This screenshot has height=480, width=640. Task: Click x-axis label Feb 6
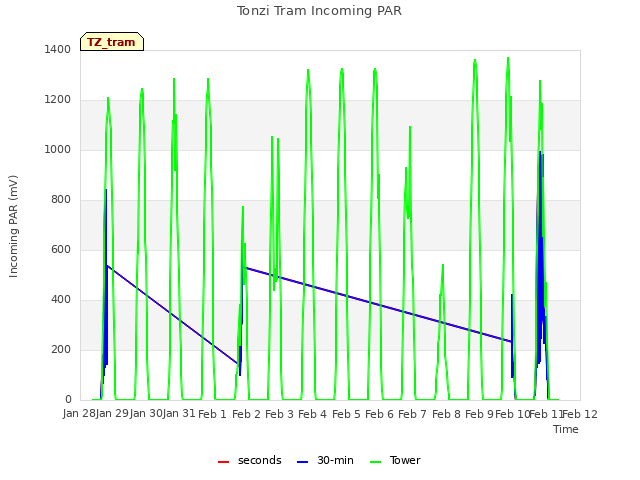click(379, 414)
